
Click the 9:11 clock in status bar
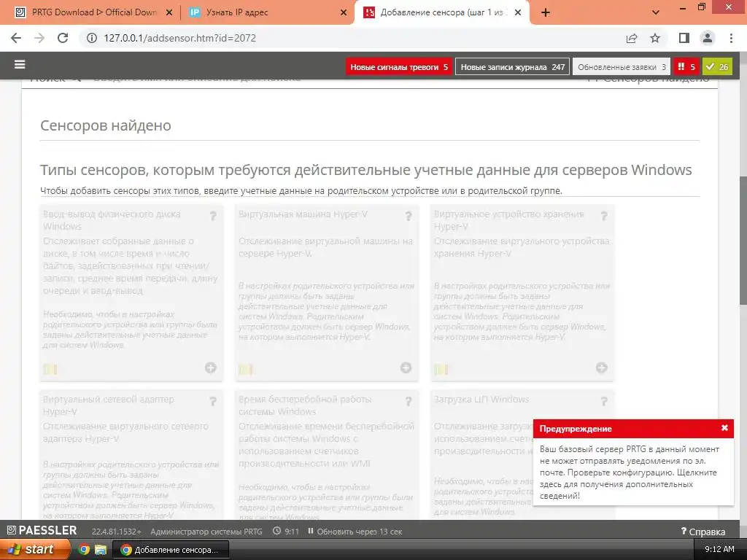pos(286,532)
